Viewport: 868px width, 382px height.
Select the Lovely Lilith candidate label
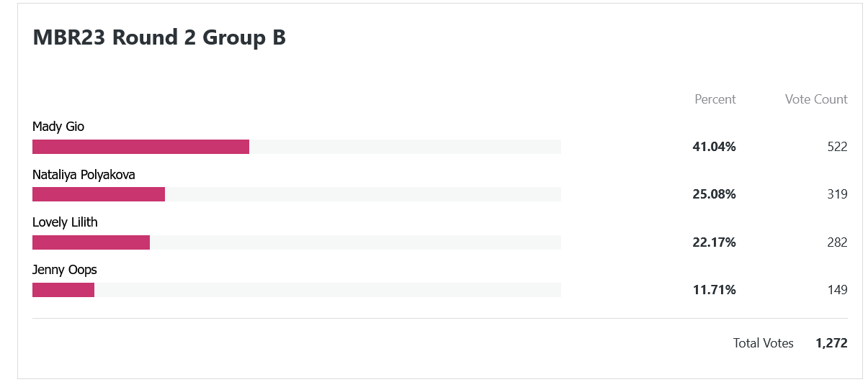click(x=65, y=222)
